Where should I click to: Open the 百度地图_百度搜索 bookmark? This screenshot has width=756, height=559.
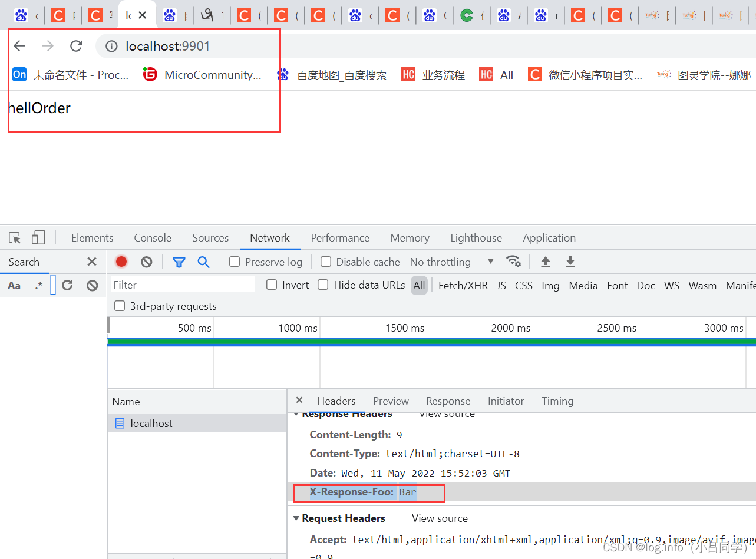(x=332, y=75)
